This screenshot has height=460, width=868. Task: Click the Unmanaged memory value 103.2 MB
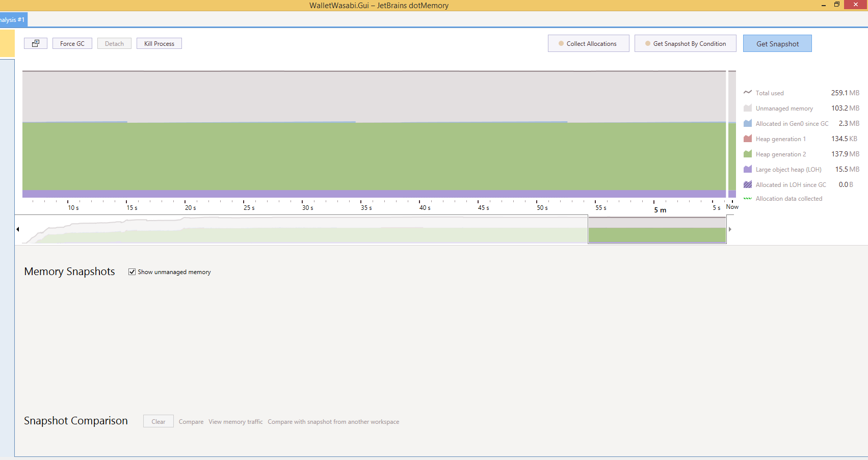click(845, 108)
